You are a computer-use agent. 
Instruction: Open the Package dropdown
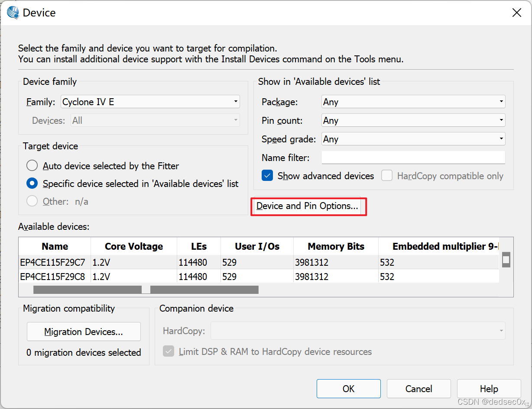pos(413,102)
